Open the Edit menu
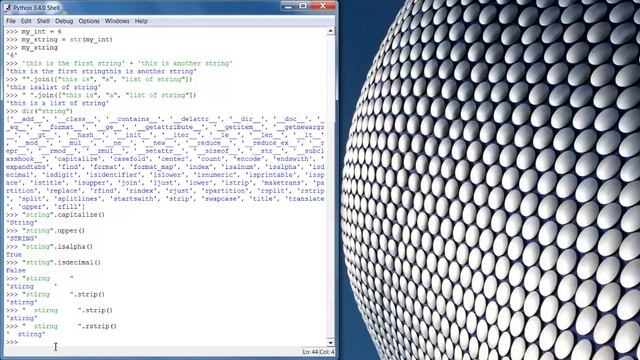 pyautogui.click(x=26, y=21)
